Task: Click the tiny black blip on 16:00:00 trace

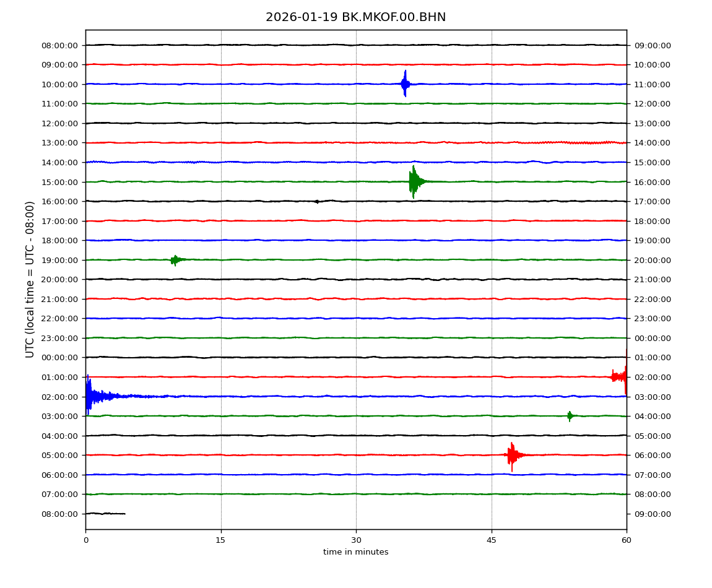Action: (316, 201)
